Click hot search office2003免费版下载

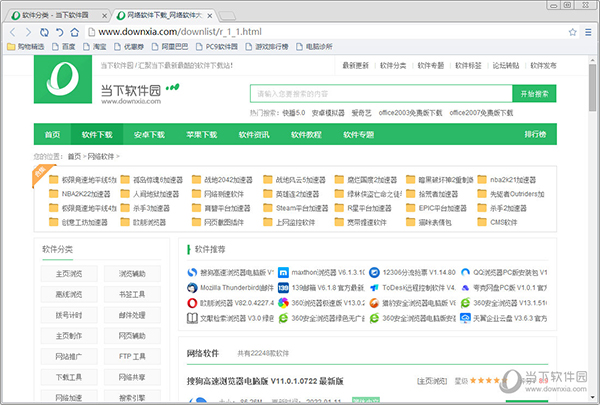(x=410, y=113)
